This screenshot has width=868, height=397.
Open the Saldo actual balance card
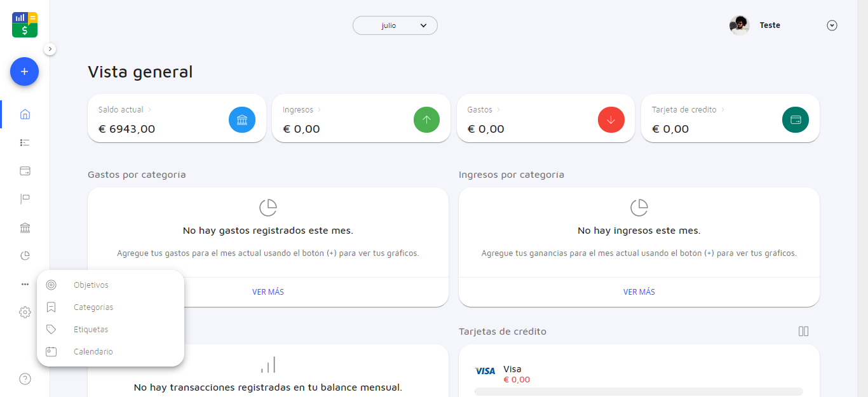[177, 119]
